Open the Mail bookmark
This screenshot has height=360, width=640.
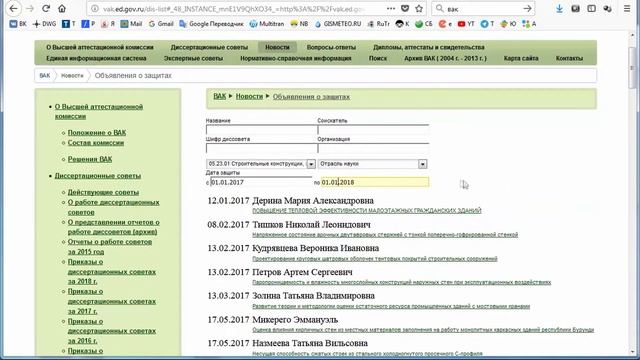tap(131, 24)
